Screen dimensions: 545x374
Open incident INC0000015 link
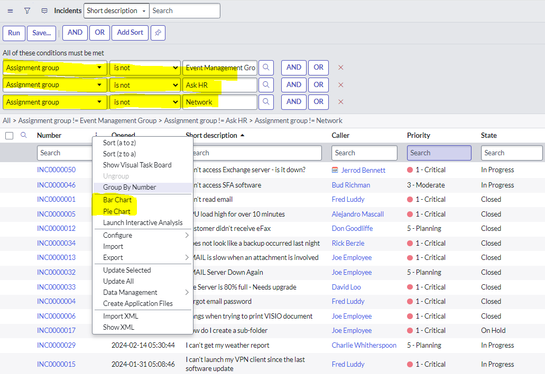pyautogui.click(x=56, y=364)
